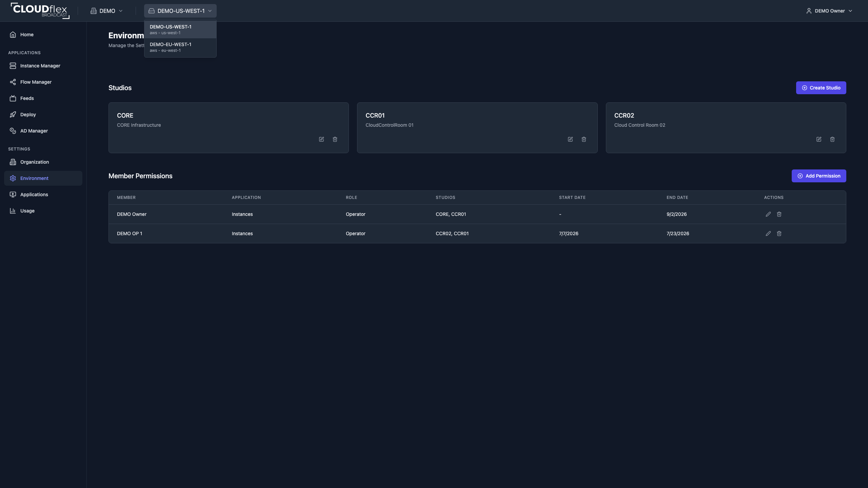Open Home from the sidebar

click(43, 35)
